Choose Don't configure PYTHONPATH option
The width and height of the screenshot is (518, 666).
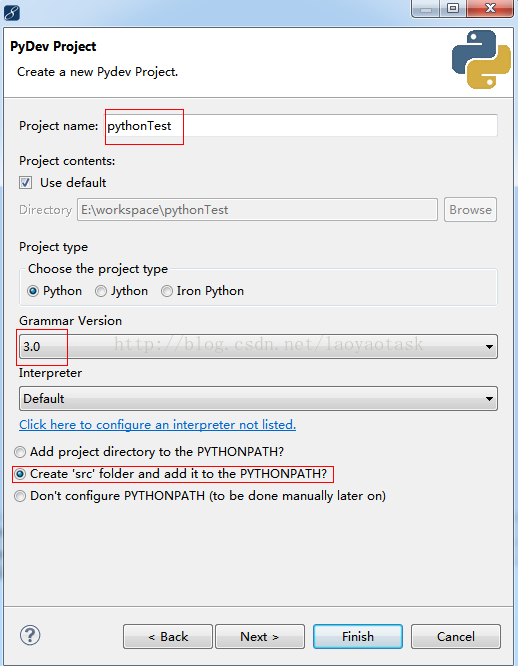[20, 496]
